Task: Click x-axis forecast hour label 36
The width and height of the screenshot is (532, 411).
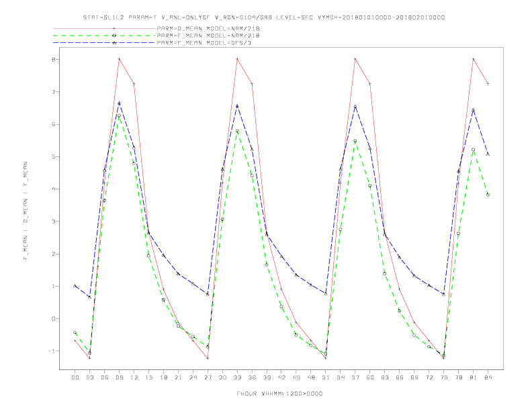Action: click(x=252, y=377)
